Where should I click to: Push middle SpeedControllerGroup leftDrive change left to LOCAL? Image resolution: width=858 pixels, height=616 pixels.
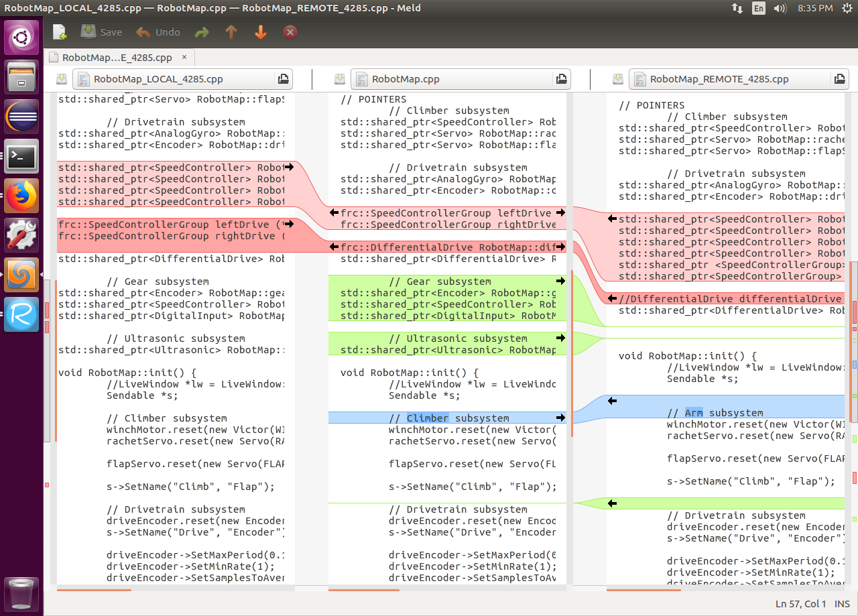point(334,213)
